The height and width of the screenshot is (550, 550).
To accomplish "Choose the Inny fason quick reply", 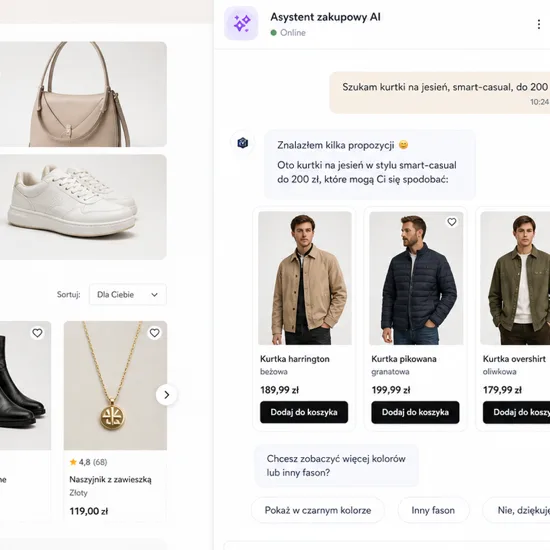I will [433, 510].
